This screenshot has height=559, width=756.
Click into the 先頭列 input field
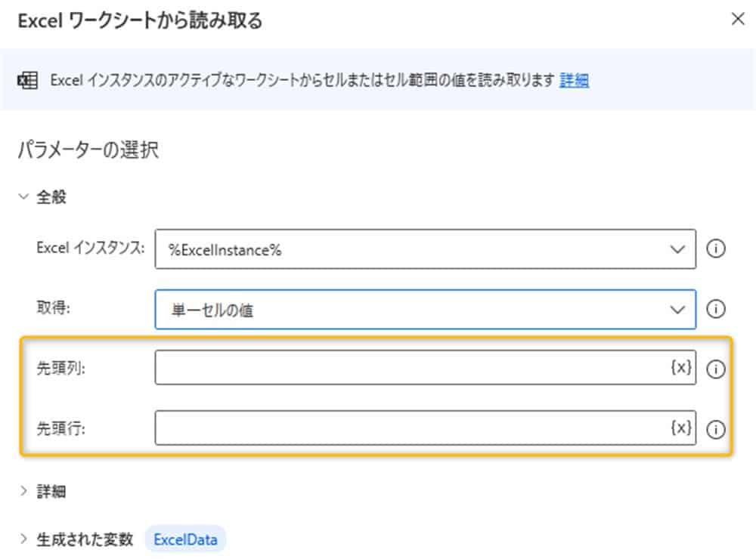coord(408,368)
